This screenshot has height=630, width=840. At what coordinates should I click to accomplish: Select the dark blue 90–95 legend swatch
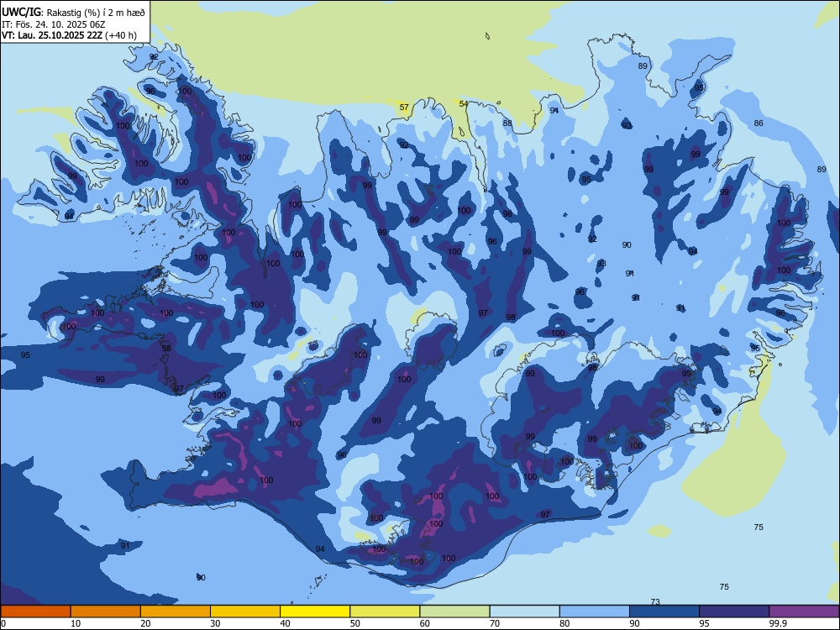point(664,612)
